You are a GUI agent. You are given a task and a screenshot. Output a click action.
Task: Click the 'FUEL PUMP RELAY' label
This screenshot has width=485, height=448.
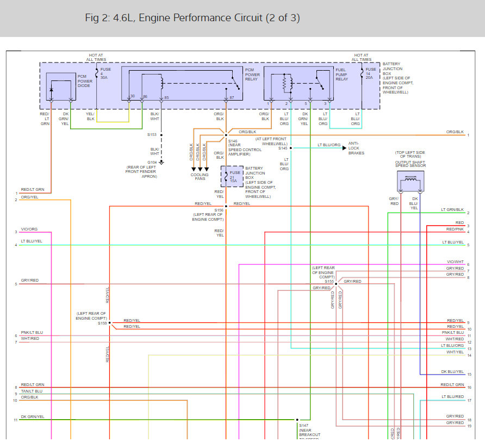coord(342,74)
